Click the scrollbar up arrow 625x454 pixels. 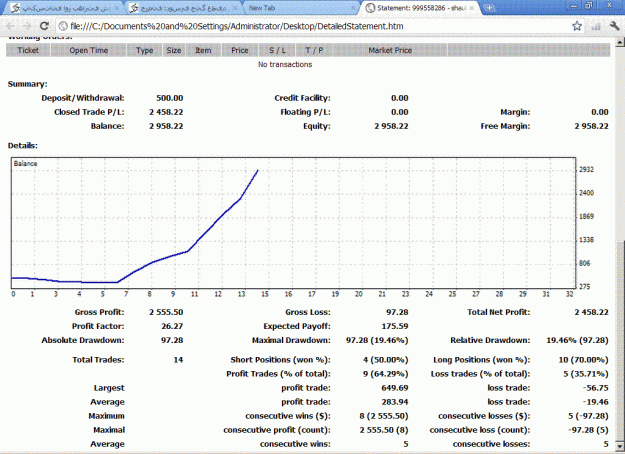coord(620,41)
